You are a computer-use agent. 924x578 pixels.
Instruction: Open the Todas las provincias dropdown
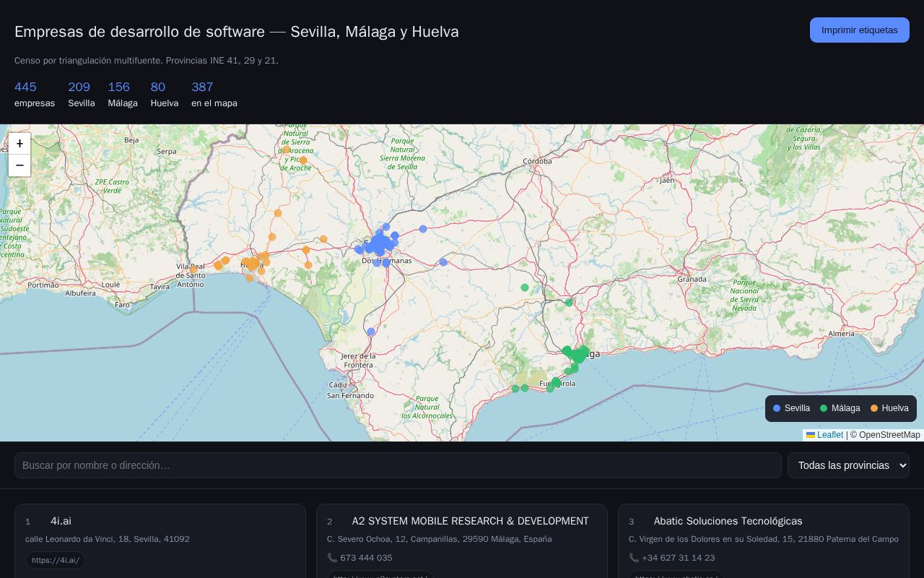[848, 465]
